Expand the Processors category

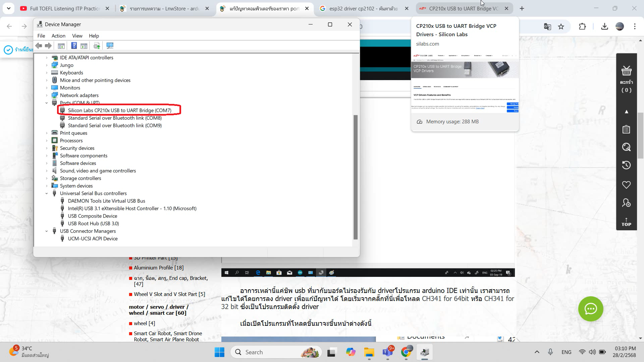click(47, 140)
